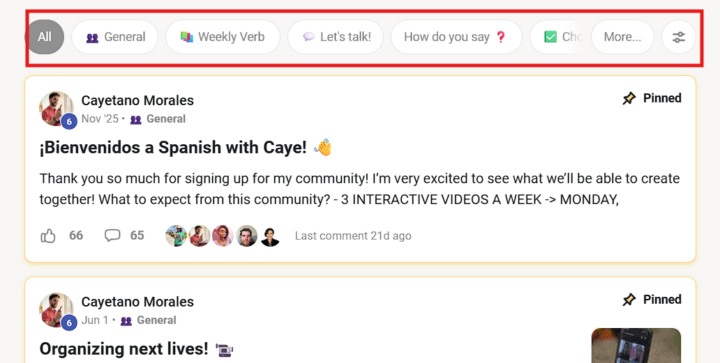720x363 pixels.
Task: Open Cayetano Morales avatar on the first post
Action: point(56,109)
